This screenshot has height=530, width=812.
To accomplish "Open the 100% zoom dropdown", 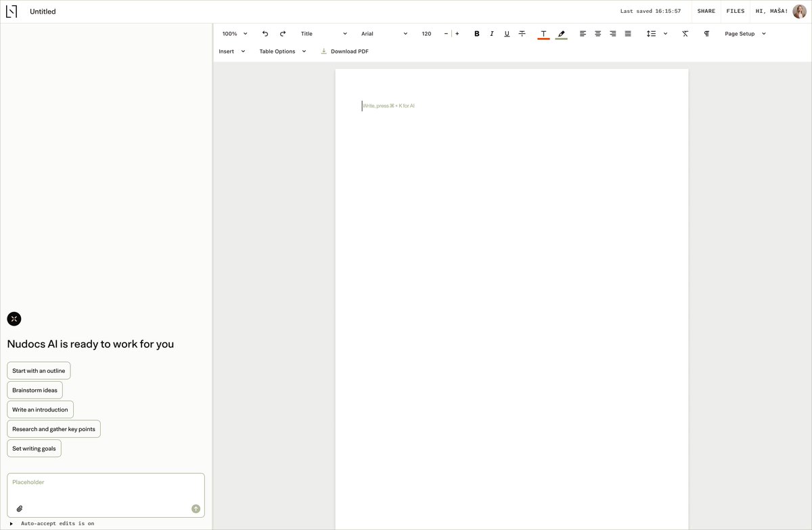I will coord(235,34).
